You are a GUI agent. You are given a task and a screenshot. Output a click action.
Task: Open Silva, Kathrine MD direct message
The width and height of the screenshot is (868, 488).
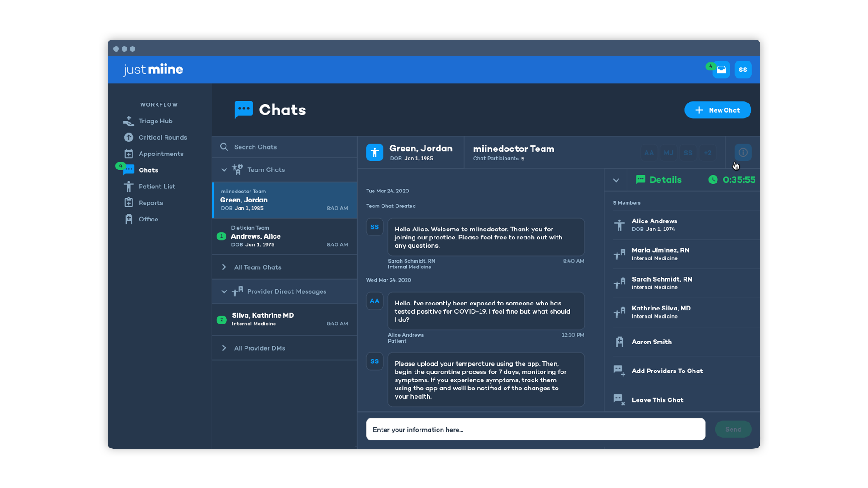[284, 319]
